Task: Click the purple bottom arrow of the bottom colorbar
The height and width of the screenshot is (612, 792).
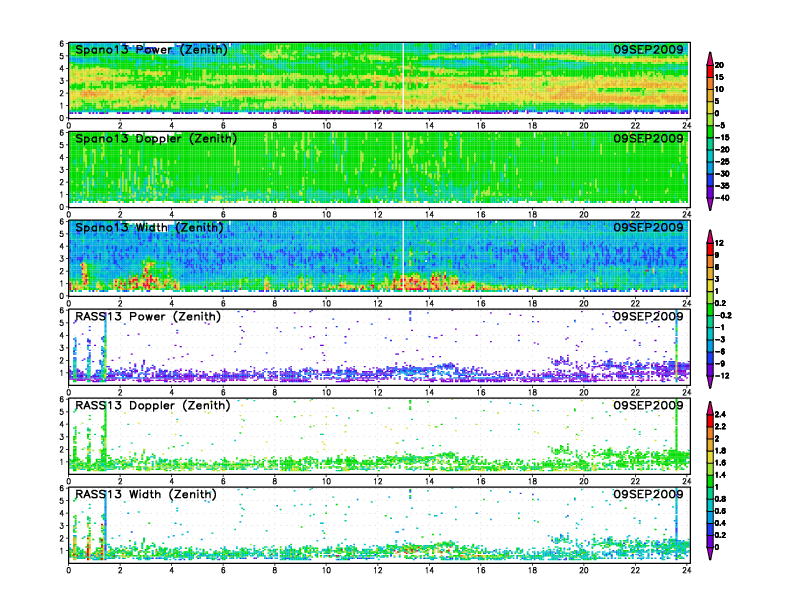Action: point(710,553)
